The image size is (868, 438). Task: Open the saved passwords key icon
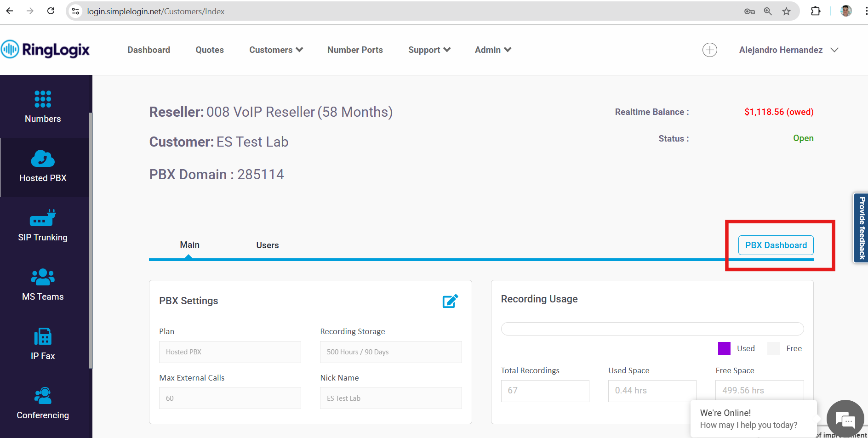(x=749, y=11)
